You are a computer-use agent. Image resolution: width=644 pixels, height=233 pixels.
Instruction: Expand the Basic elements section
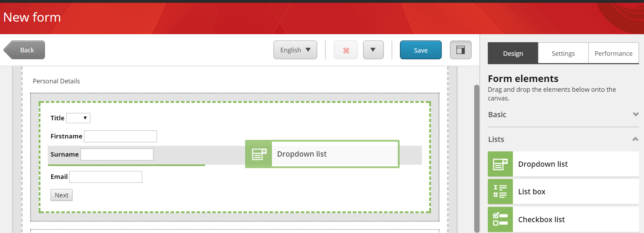563,114
